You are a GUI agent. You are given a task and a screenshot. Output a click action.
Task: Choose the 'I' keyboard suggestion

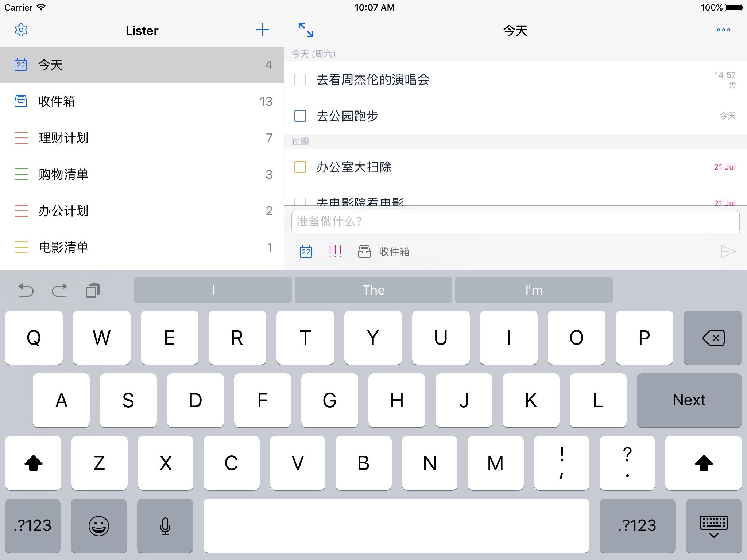tap(213, 290)
